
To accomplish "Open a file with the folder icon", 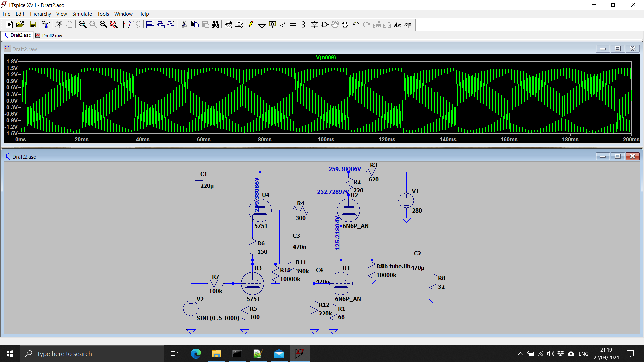I will point(20,24).
